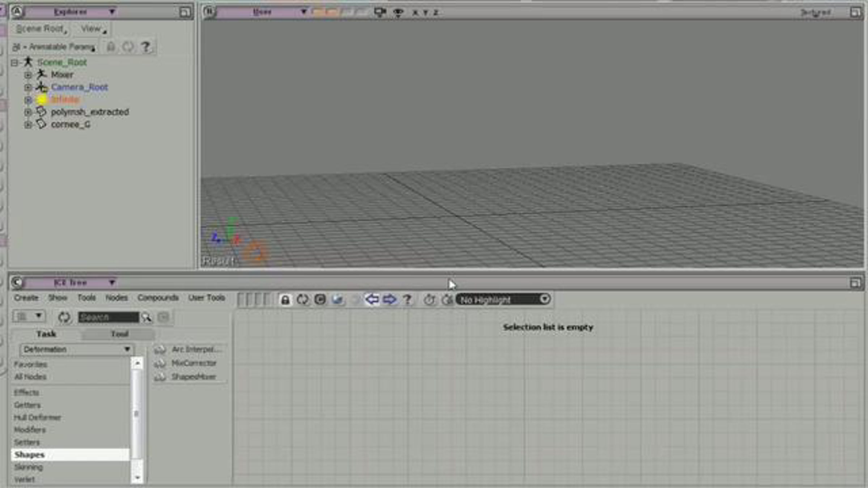Switch to the Tool tab
Viewport: 868px width, 488px height.
[x=119, y=334]
